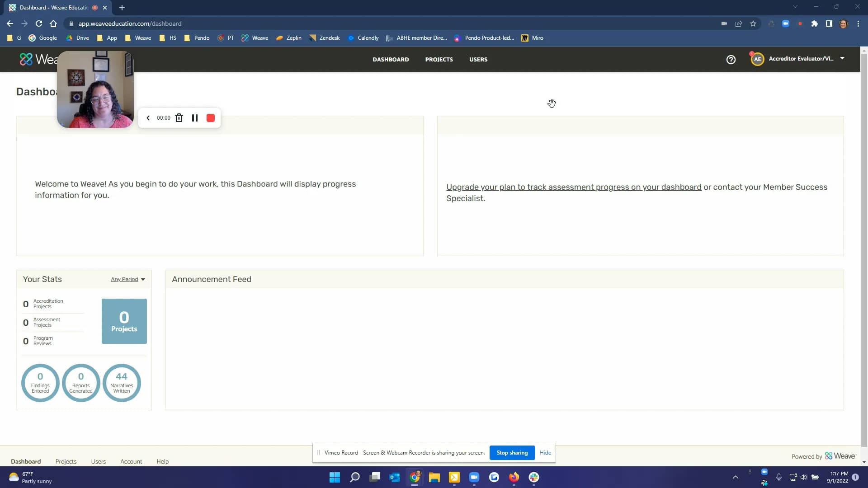This screenshot has width=868, height=488.
Task: Go to the USERS navigation tab
Action: point(478,59)
